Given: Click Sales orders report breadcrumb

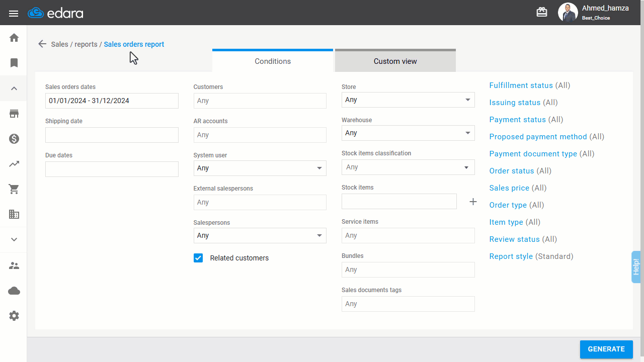Looking at the screenshot, I should pos(134,44).
